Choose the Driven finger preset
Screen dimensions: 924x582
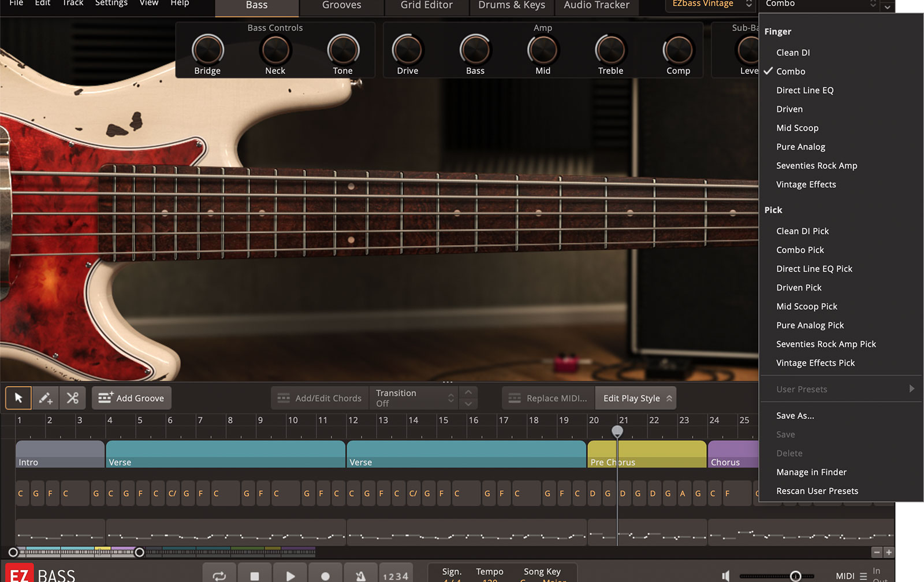[x=840, y=109]
